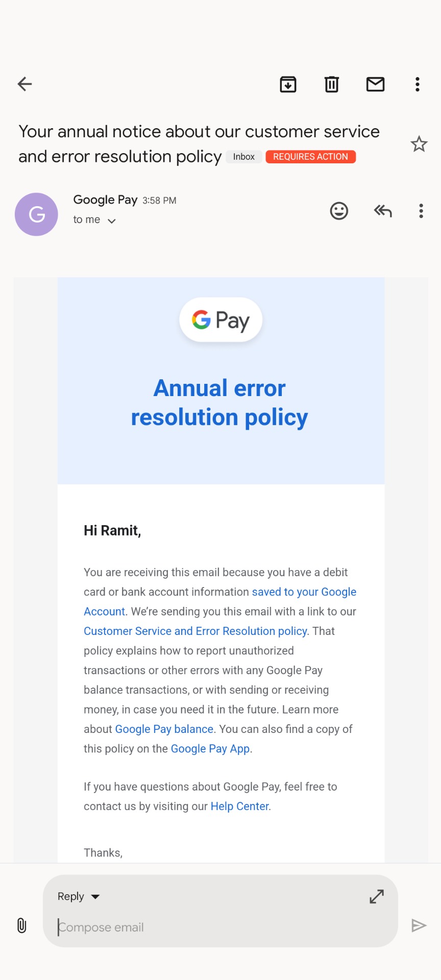Add an emoji reaction to message
The image size is (441, 980).
(x=339, y=211)
